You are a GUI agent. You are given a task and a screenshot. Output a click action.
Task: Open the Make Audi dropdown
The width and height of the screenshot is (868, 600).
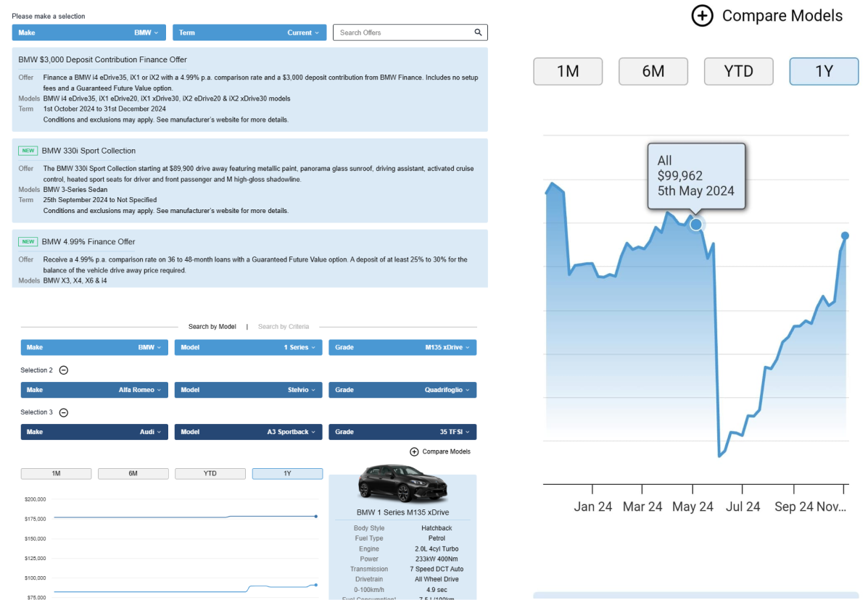pos(94,432)
